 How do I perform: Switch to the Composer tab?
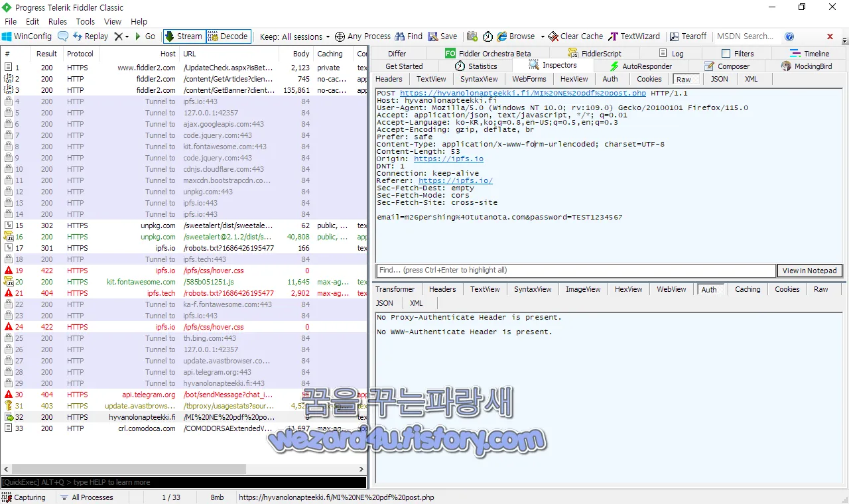point(726,66)
